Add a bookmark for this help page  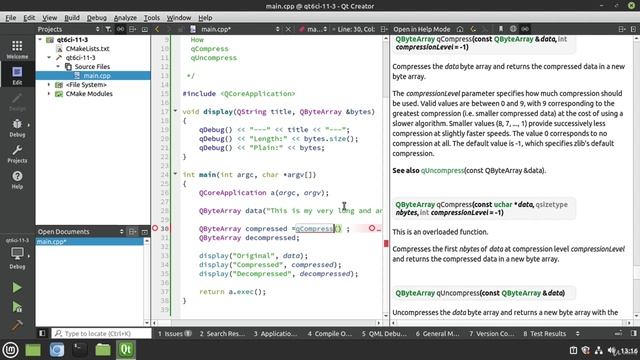pos(500,29)
